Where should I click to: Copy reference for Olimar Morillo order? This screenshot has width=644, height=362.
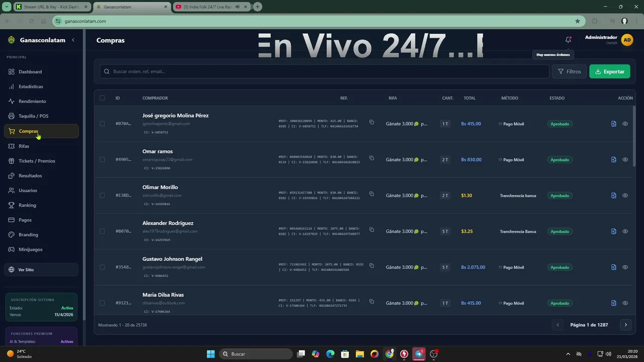click(x=371, y=194)
